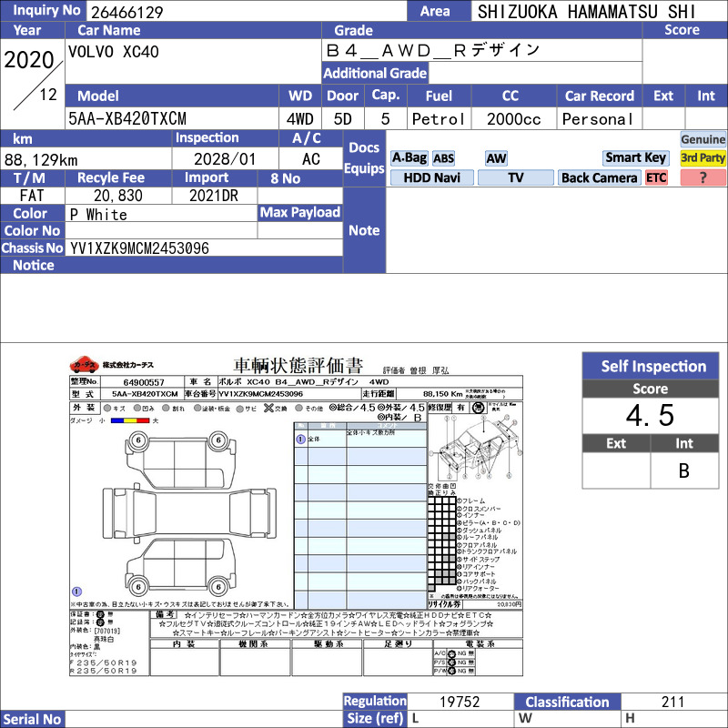728x728 pixels.
Task: Click the circled 1 damage marker
Action: click(77, 591)
